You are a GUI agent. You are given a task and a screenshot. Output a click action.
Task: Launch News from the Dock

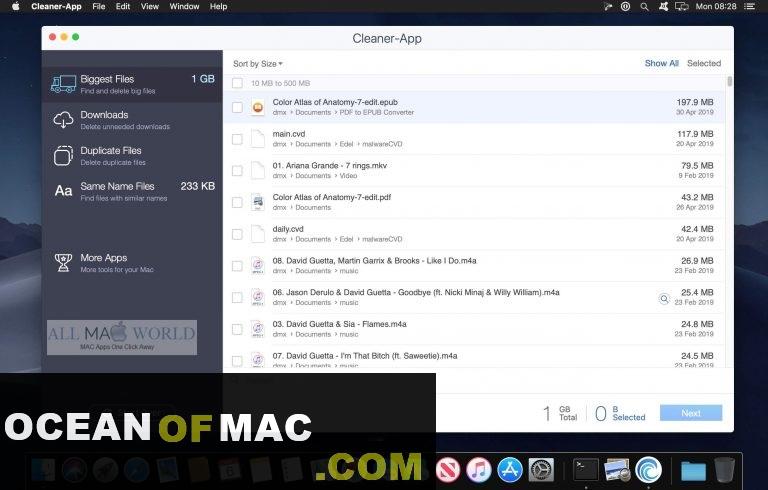point(448,469)
